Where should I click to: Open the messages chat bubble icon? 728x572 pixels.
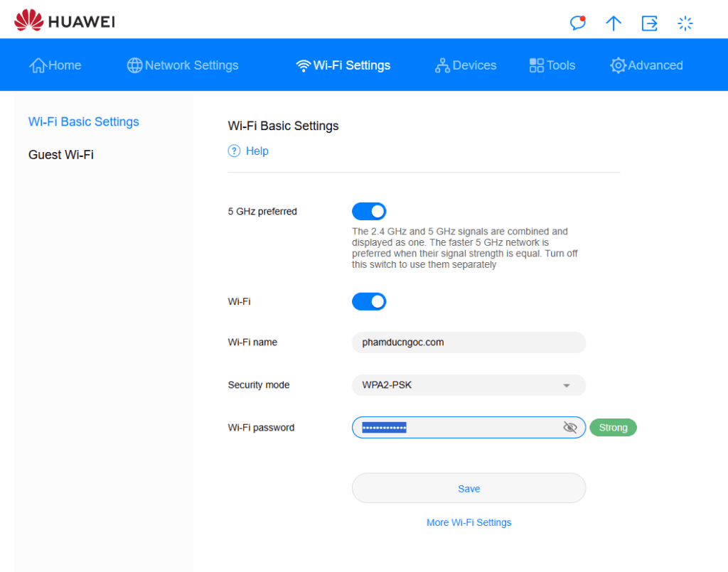point(577,23)
